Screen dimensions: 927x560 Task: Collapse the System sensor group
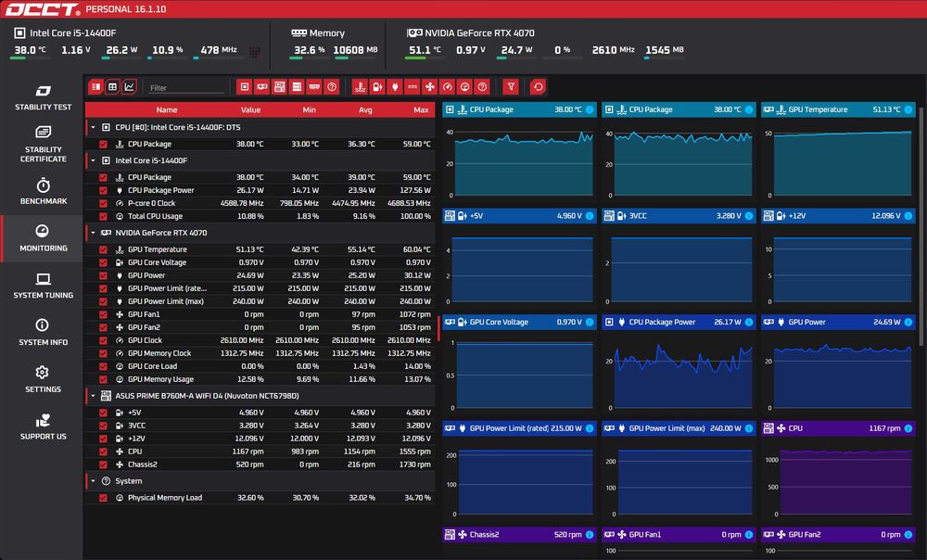[x=93, y=481]
